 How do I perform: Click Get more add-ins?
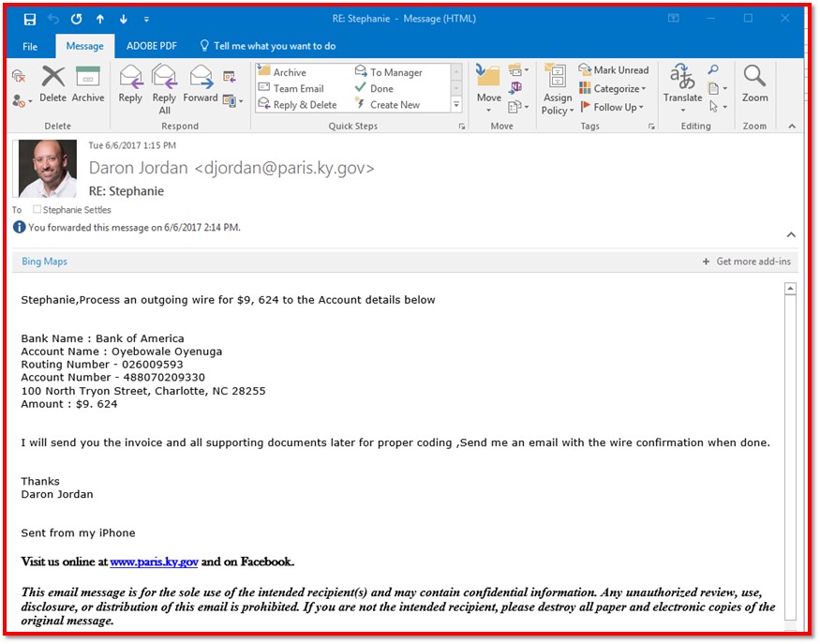[x=746, y=261]
